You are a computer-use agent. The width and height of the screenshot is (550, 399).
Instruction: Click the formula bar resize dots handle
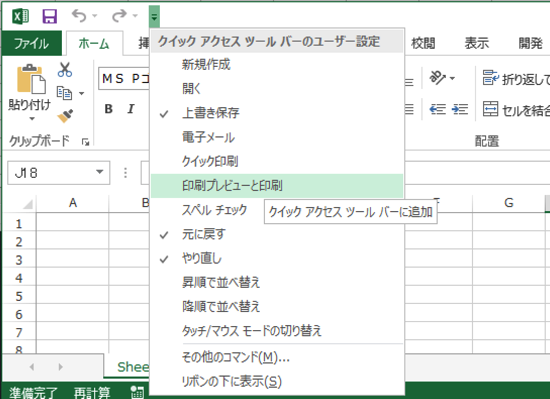coord(125,173)
